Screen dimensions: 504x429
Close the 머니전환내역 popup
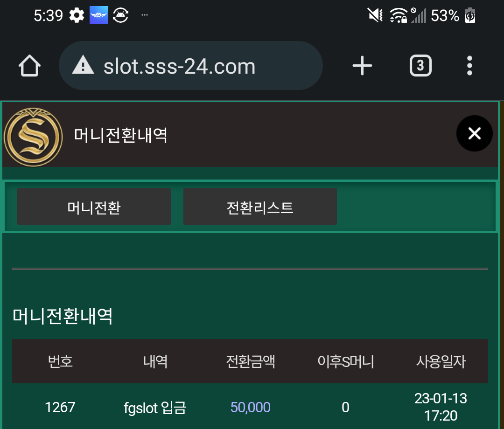pyautogui.click(x=475, y=133)
